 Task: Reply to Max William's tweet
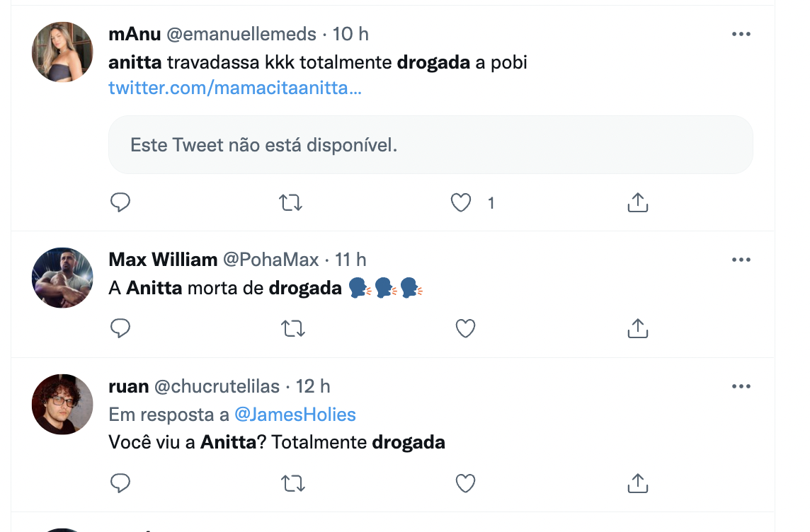121,328
